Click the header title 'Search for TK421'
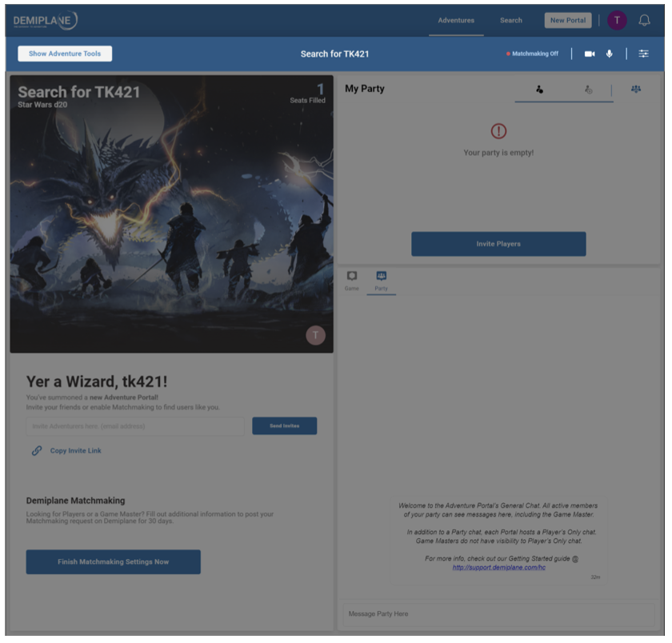 [x=335, y=54]
